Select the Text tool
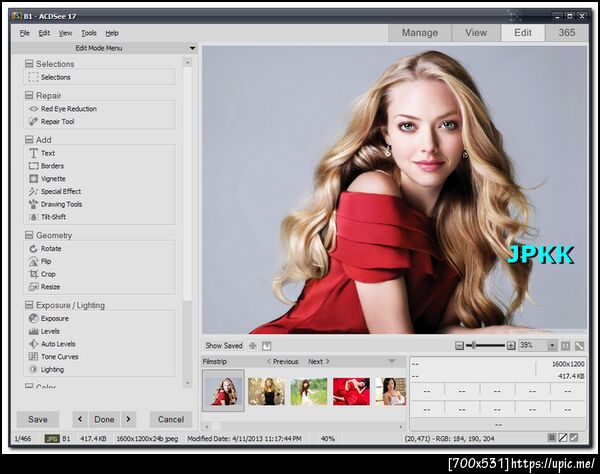 pyautogui.click(x=42, y=153)
